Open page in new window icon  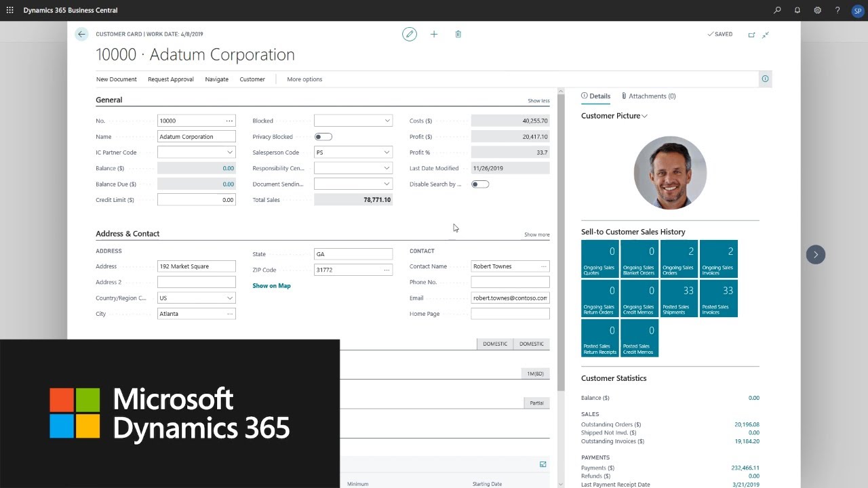[x=751, y=35]
